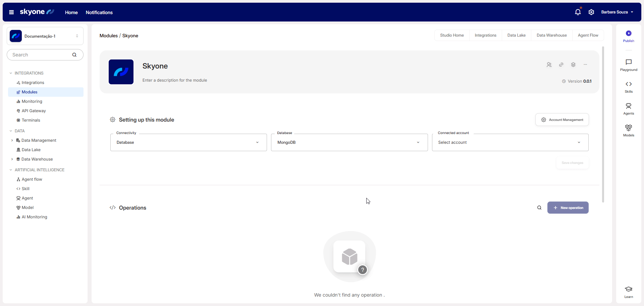
Task: Open the Database dropdown showing MongoDB
Action: [x=349, y=142]
